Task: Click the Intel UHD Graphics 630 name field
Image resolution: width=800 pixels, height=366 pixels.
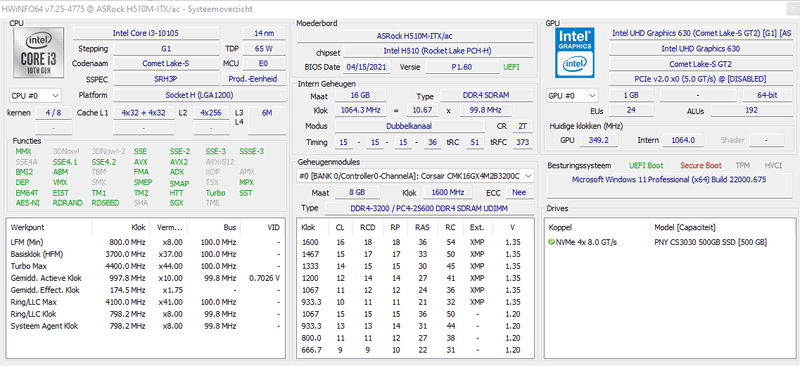Action: pyautogui.click(x=701, y=48)
